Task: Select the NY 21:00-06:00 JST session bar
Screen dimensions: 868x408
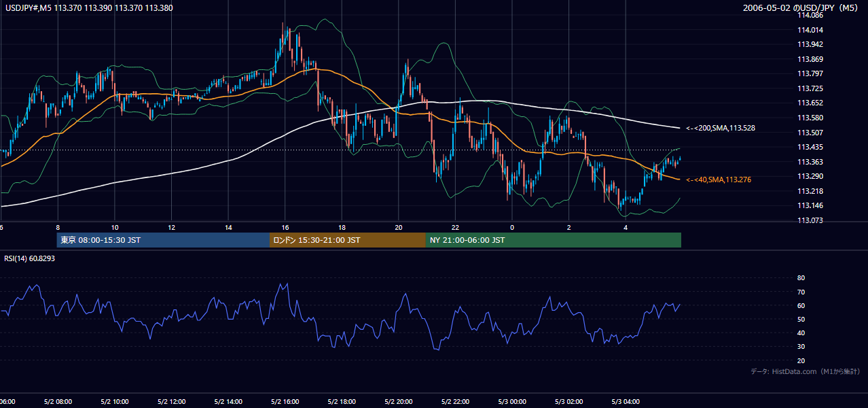Action: click(554, 240)
